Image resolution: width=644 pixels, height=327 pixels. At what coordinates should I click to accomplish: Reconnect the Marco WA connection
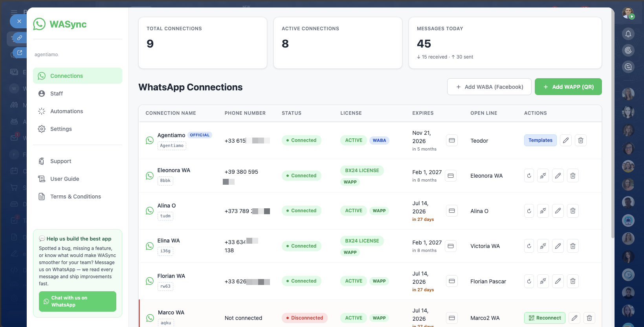[545, 318]
